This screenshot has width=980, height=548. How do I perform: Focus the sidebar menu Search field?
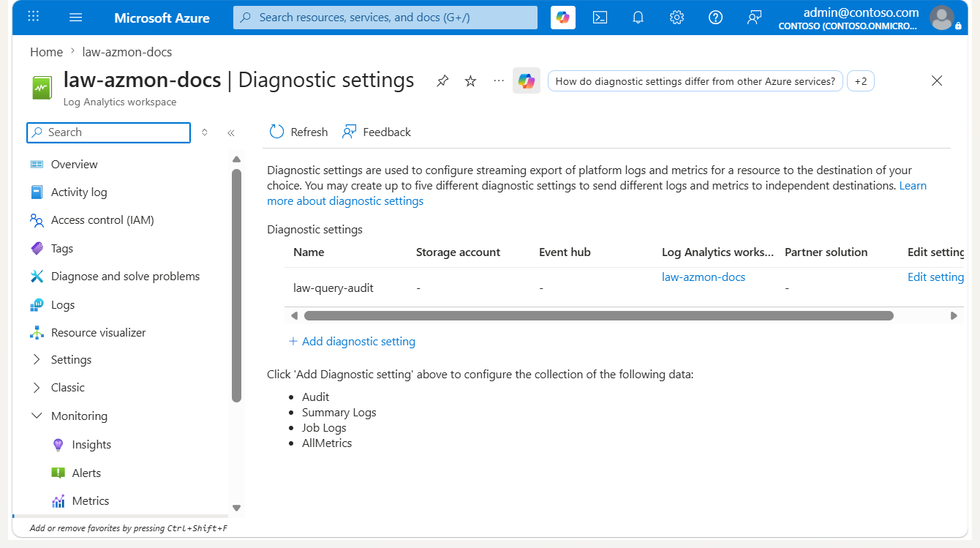point(108,132)
